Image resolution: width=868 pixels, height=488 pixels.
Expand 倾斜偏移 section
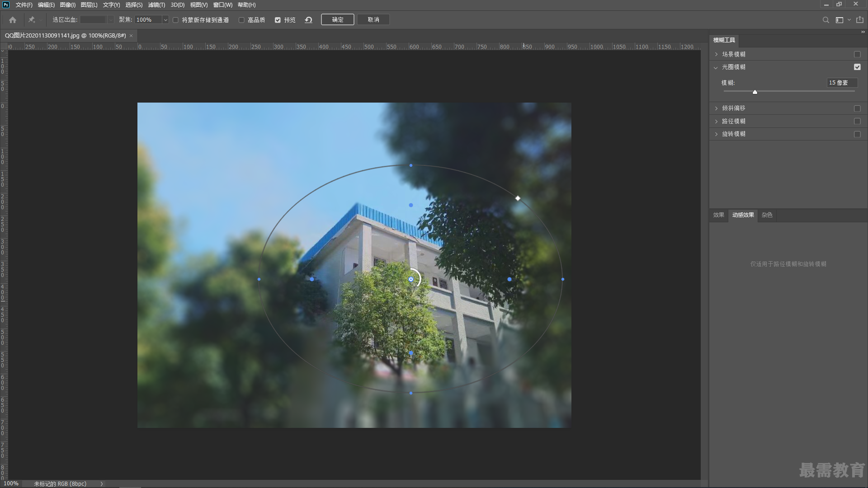(716, 108)
